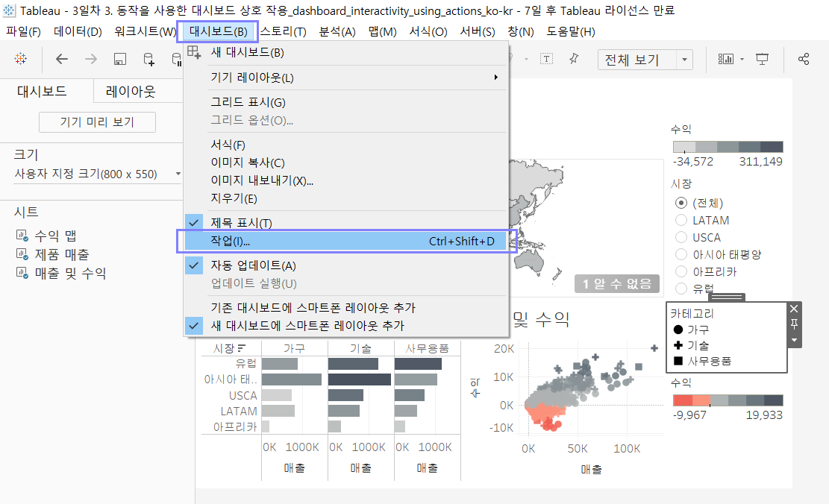Open the 워크시트(W) menu
829x504 pixels.
(145, 32)
